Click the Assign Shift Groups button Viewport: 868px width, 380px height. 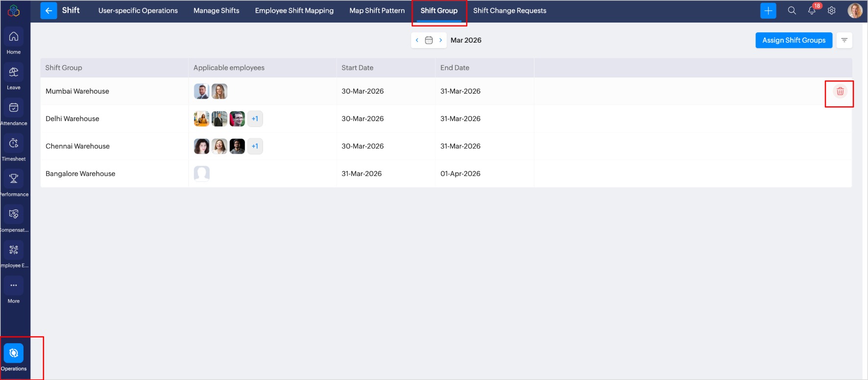(x=794, y=40)
